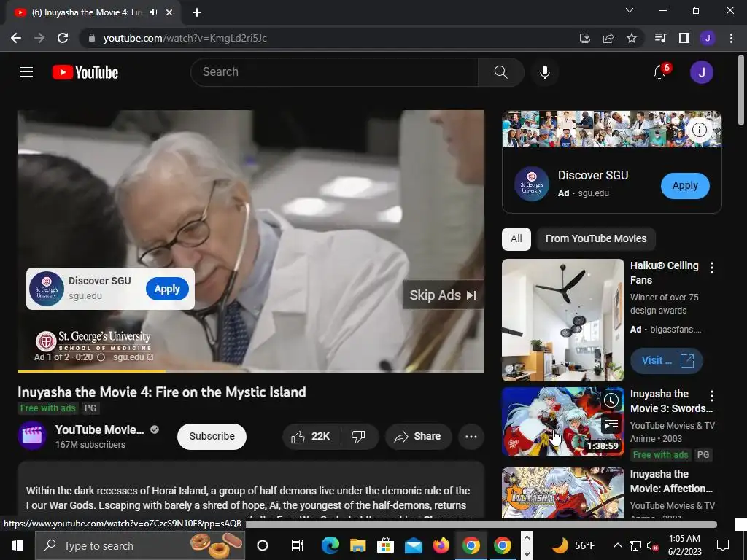The width and height of the screenshot is (747, 560).
Task: Open Chrome three-dot menu
Action: (731, 38)
